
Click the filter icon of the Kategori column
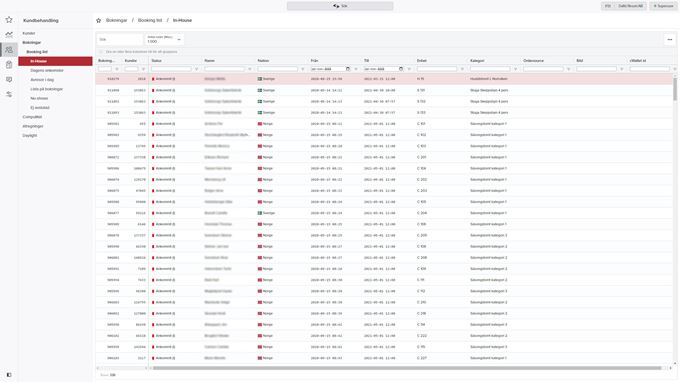(516, 69)
